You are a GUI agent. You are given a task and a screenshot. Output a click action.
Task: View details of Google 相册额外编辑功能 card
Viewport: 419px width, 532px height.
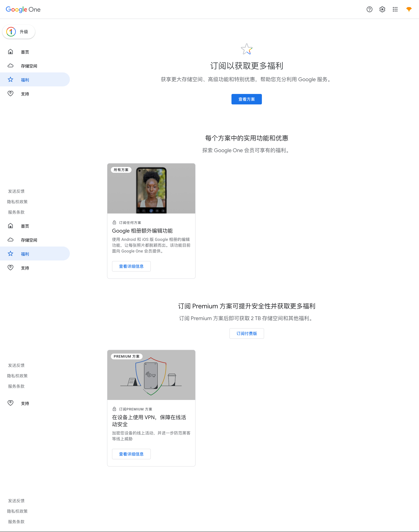tap(131, 266)
